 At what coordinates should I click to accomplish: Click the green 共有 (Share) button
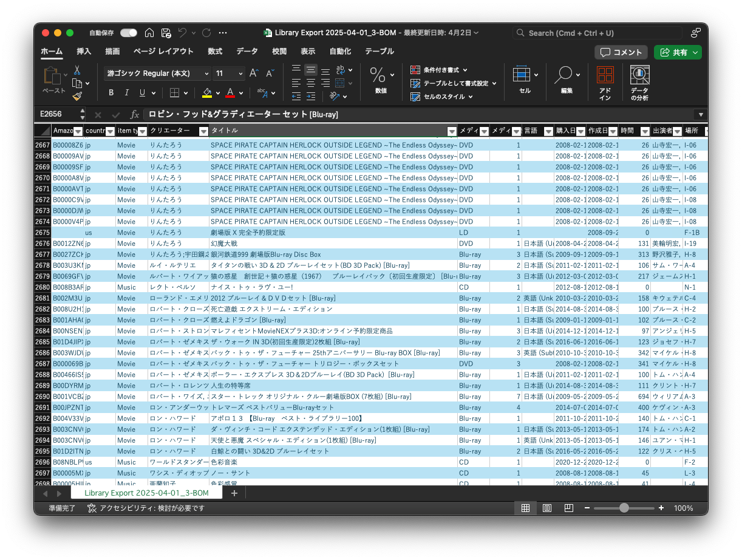677,52
